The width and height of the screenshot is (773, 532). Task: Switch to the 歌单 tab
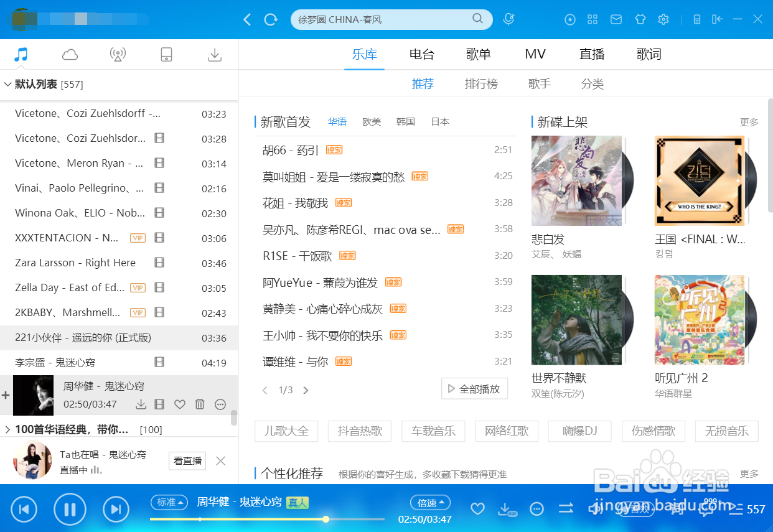(x=479, y=54)
